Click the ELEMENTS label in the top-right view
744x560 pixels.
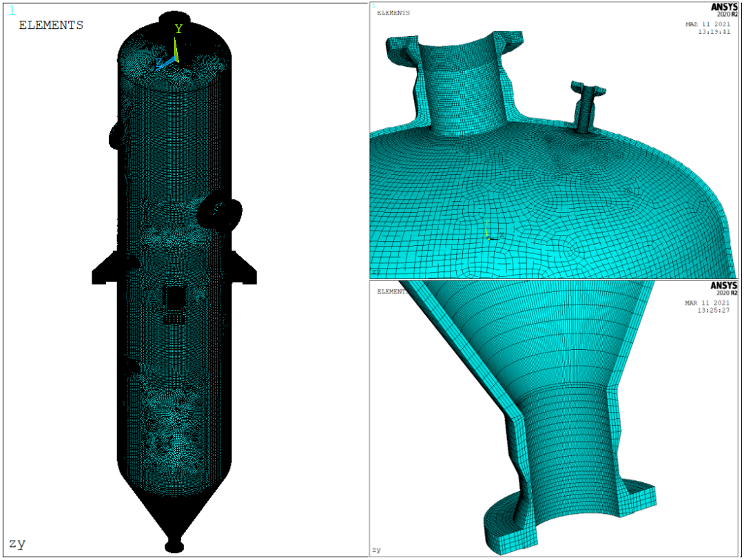click(393, 13)
